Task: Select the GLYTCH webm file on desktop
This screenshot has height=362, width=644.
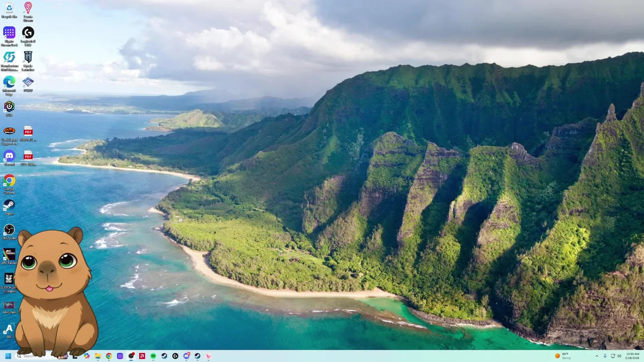Action: coord(9,283)
